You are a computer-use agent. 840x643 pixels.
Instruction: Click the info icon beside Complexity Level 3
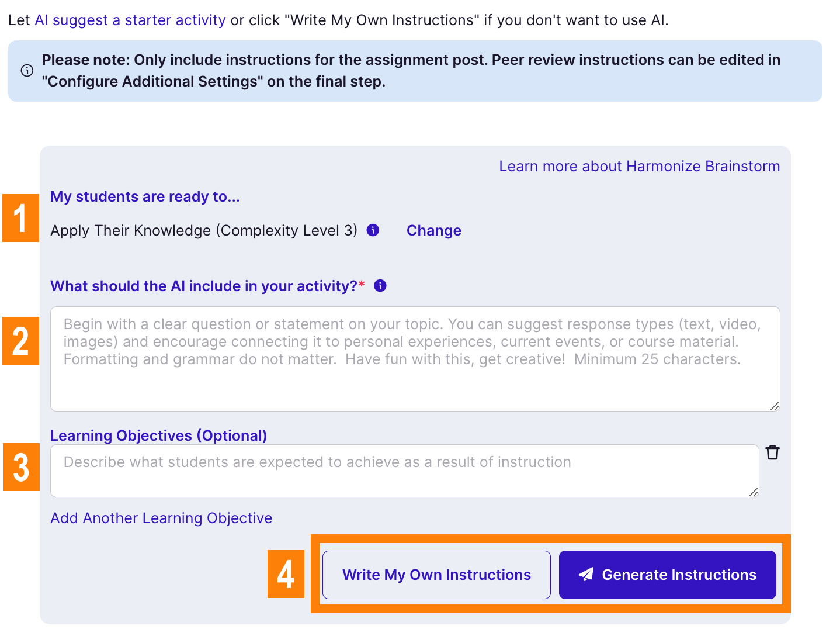tap(373, 230)
